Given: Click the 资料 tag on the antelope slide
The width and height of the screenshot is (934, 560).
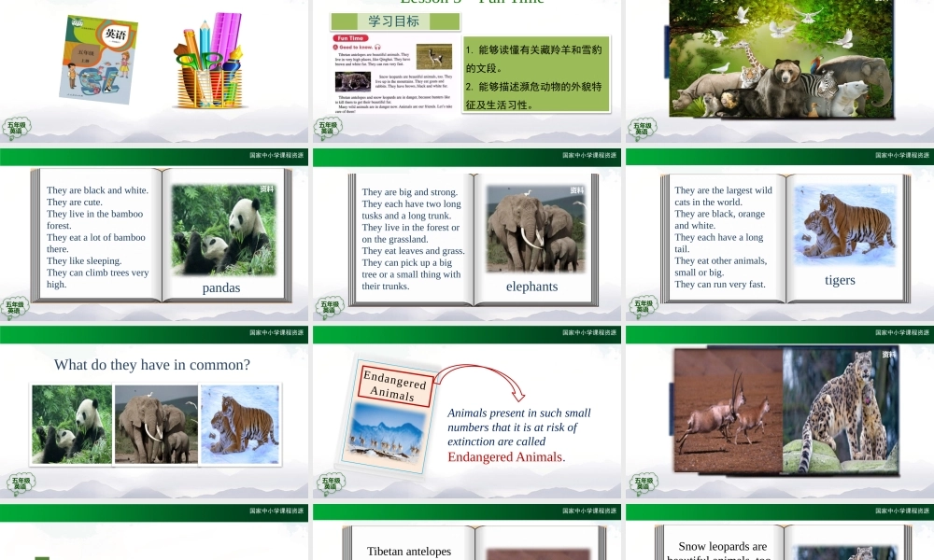Looking at the screenshot, I should tap(887, 356).
